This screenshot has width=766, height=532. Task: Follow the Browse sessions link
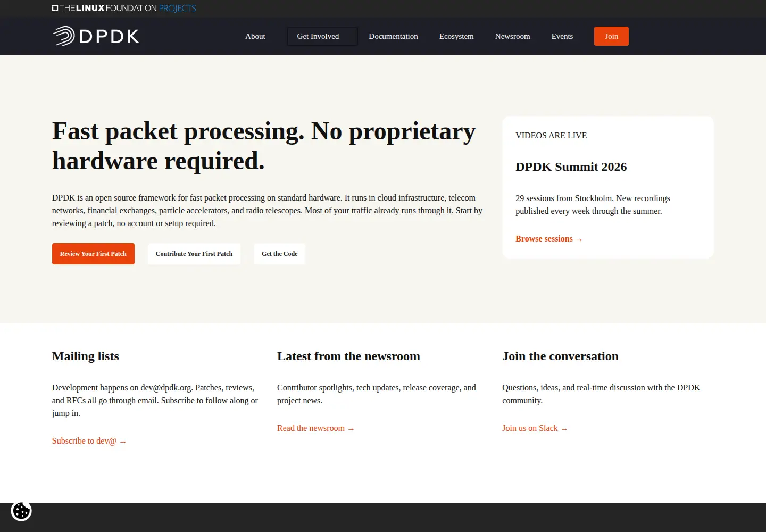[549, 239]
